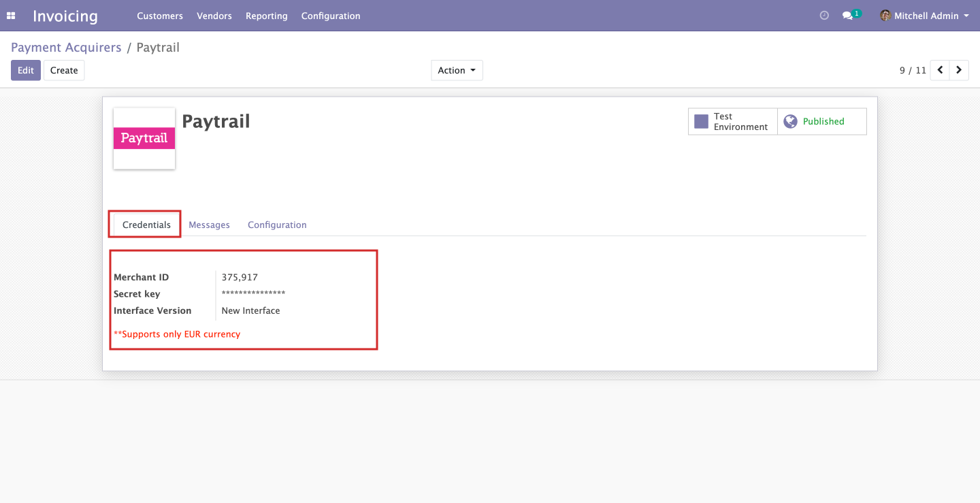
Task: Go to next record arrow
Action: click(x=959, y=70)
